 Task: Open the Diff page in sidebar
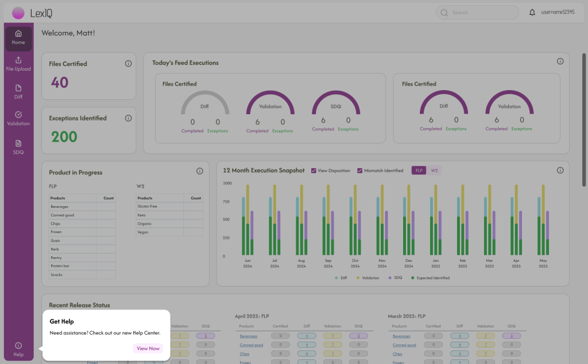(18, 91)
